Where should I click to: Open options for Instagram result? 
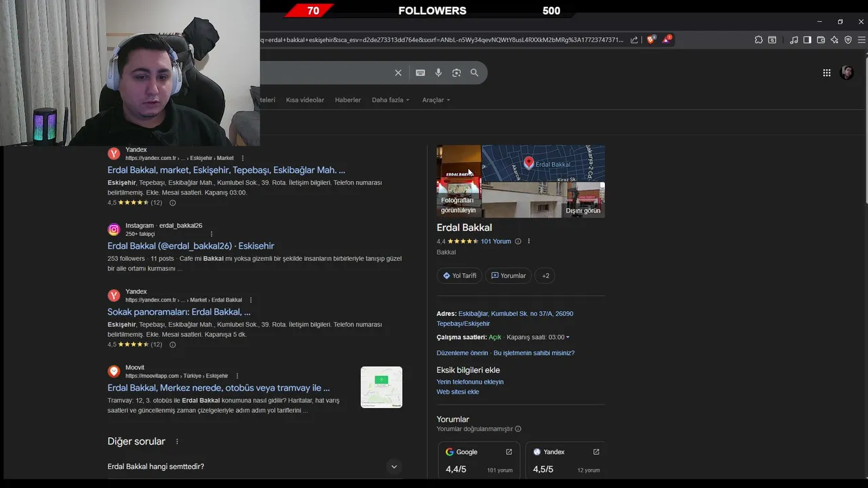(212, 234)
